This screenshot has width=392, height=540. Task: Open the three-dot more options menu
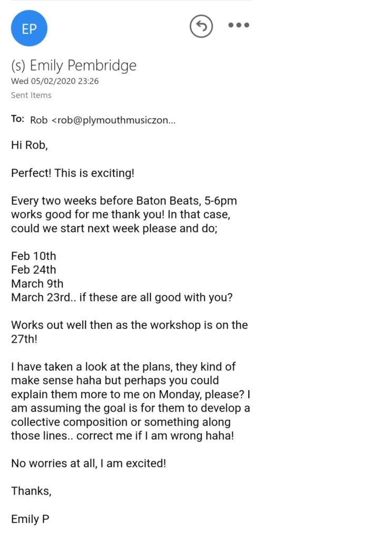pos(238,25)
